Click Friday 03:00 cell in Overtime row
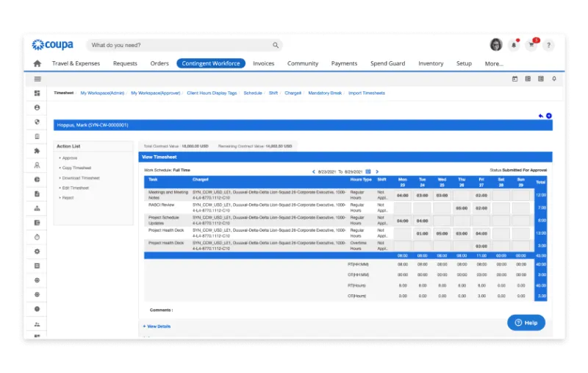The width and height of the screenshot is (588, 373). pyautogui.click(x=481, y=246)
